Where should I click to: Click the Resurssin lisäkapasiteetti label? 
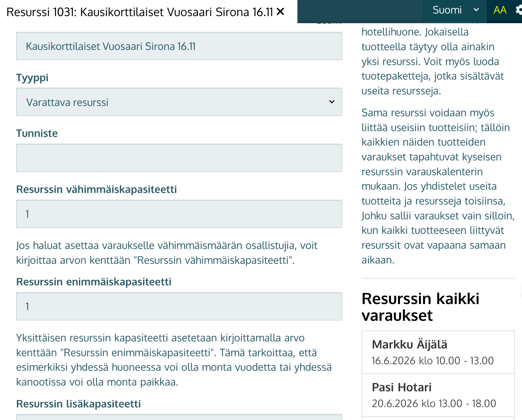[79, 404]
